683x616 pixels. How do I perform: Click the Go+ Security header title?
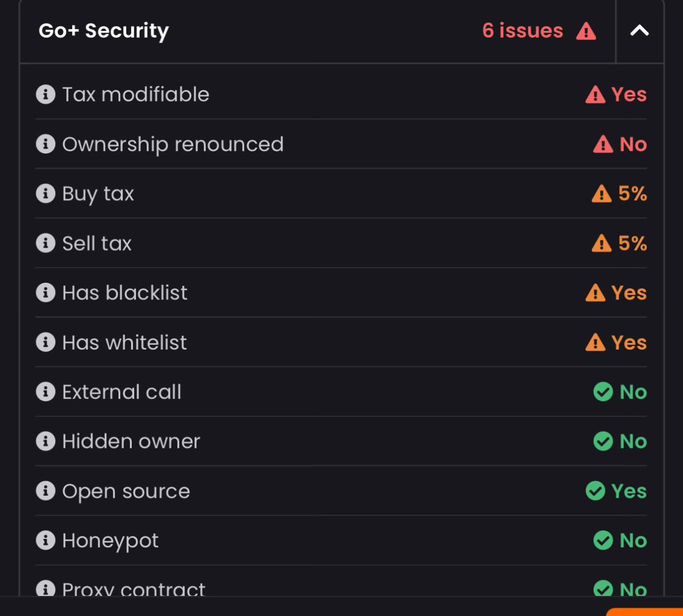coord(104,32)
